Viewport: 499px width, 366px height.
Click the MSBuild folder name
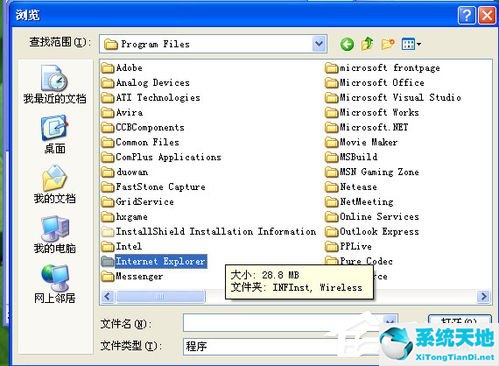pyautogui.click(x=358, y=157)
